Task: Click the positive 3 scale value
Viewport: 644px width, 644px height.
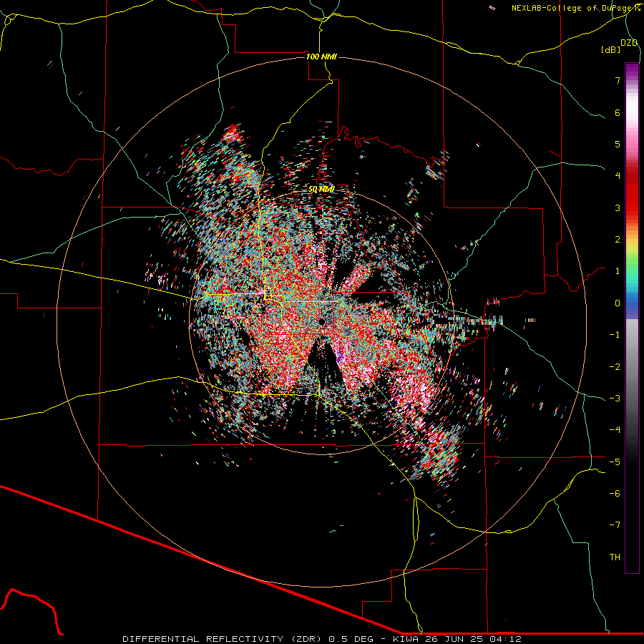Action: click(618, 208)
